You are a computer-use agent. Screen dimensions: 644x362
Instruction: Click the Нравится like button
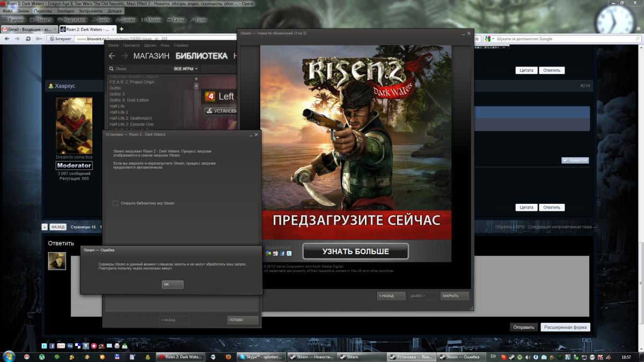pos(575,160)
